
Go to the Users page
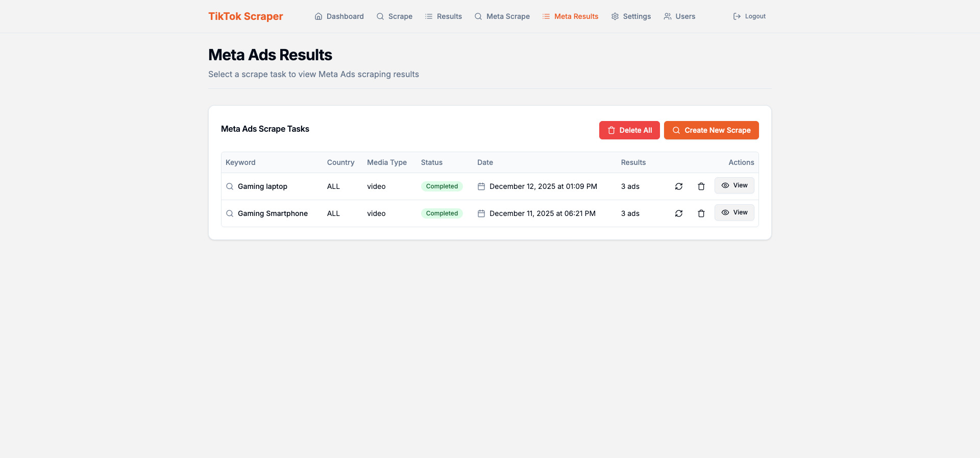tap(679, 16)
